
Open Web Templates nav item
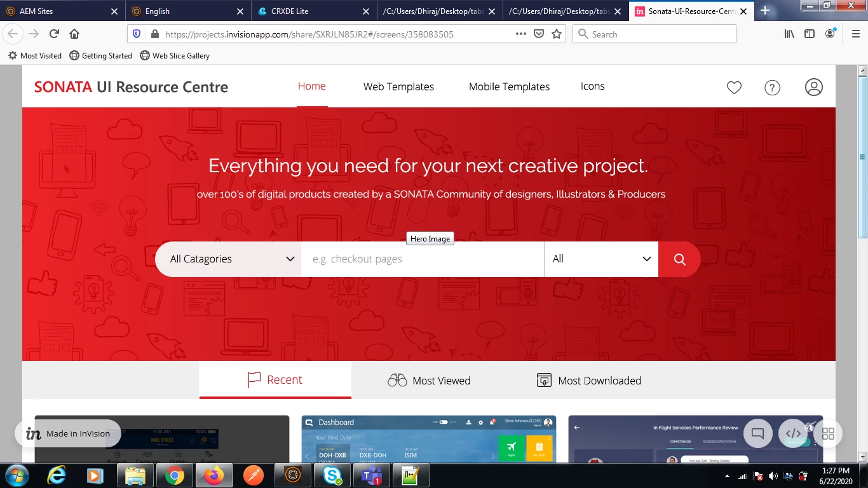pos(398,87)
